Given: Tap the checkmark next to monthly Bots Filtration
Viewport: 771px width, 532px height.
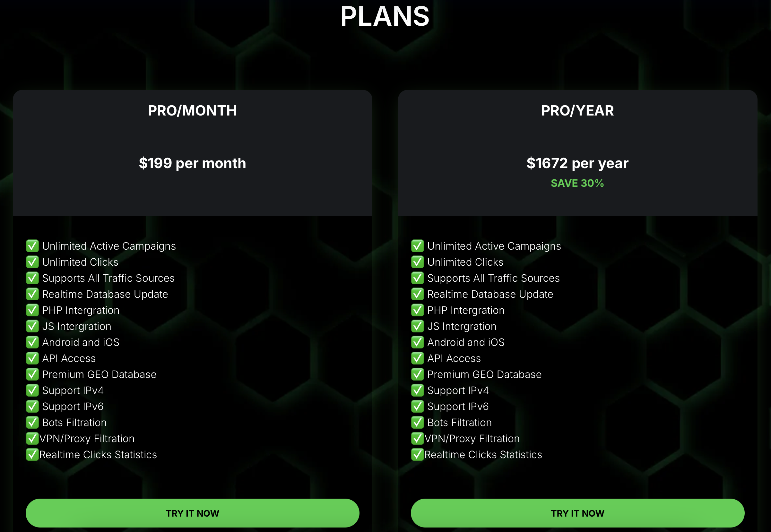Looking at the screenshot, I should tap(32, 422).
